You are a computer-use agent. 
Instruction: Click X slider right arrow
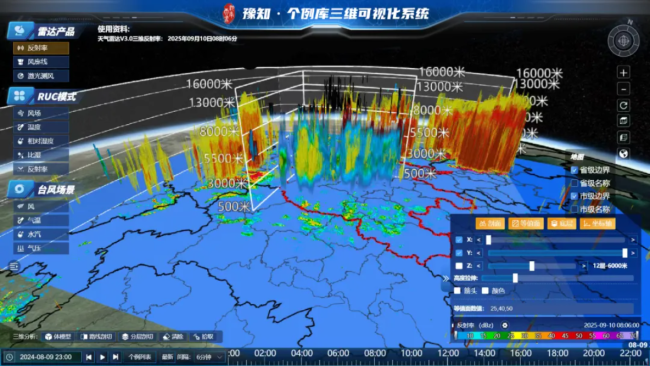[x=633, y=240]
